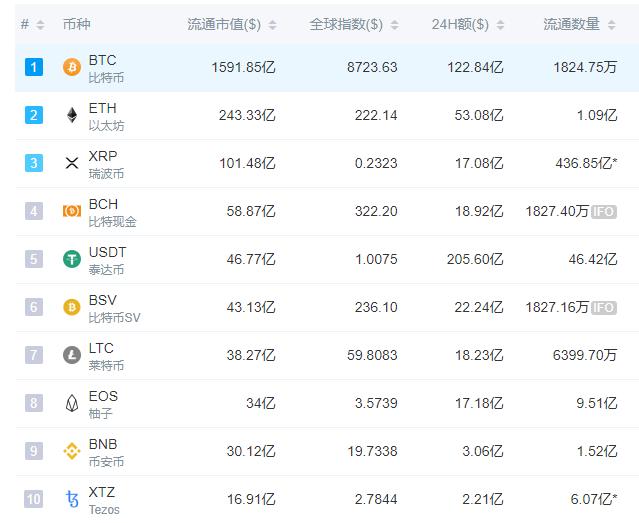Image resolution: width=639 pixels, height=523 pixels.
Task: Click the gray rank 8 badge
Action: point(34,403)
